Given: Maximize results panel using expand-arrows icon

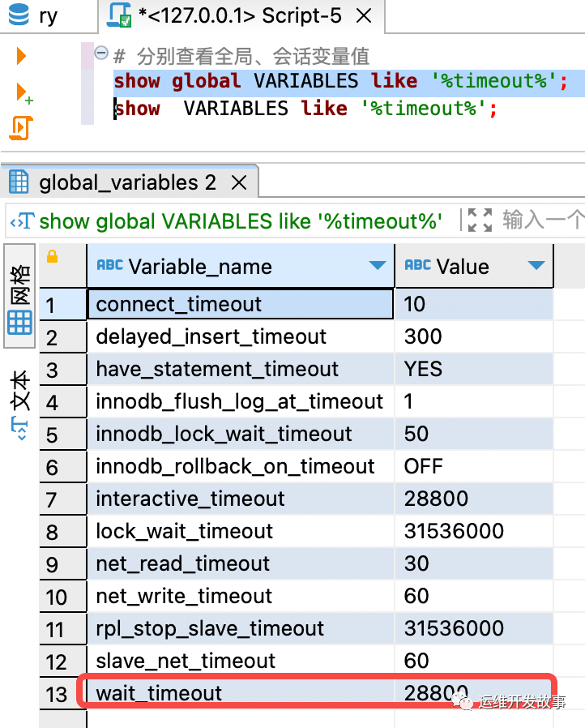Looking at the screenshot, I should [480, 220].
